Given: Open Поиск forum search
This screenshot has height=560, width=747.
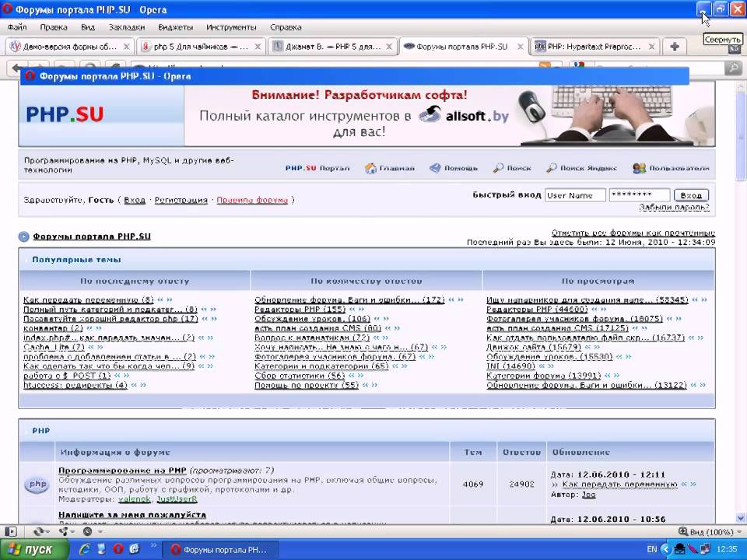Looking at the screenshot, I should pyautogui.click(x=512, y=168).
